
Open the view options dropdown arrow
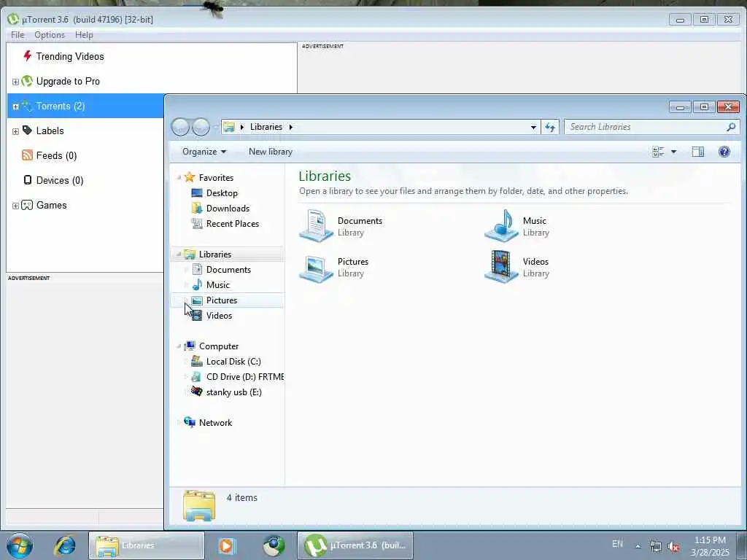(673, 152)
